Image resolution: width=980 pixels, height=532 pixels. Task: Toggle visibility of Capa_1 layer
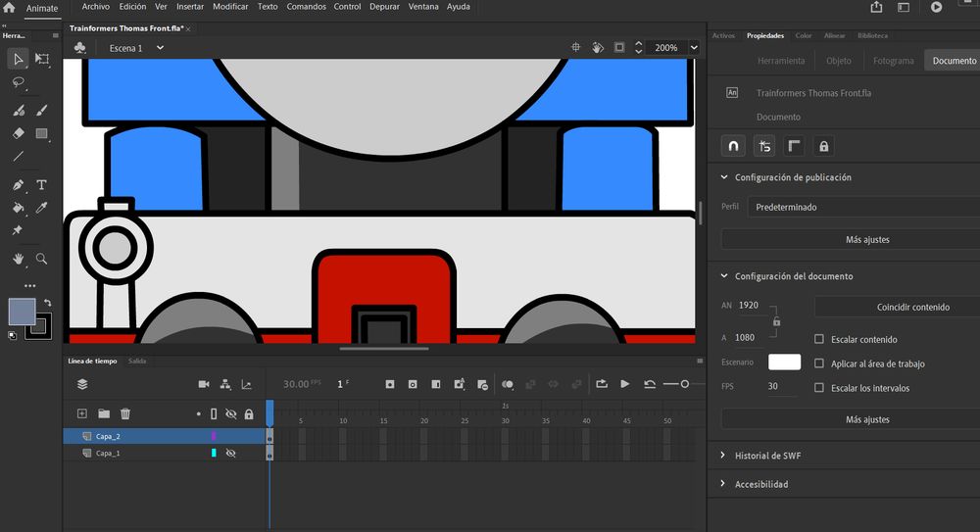click(231, 454)
